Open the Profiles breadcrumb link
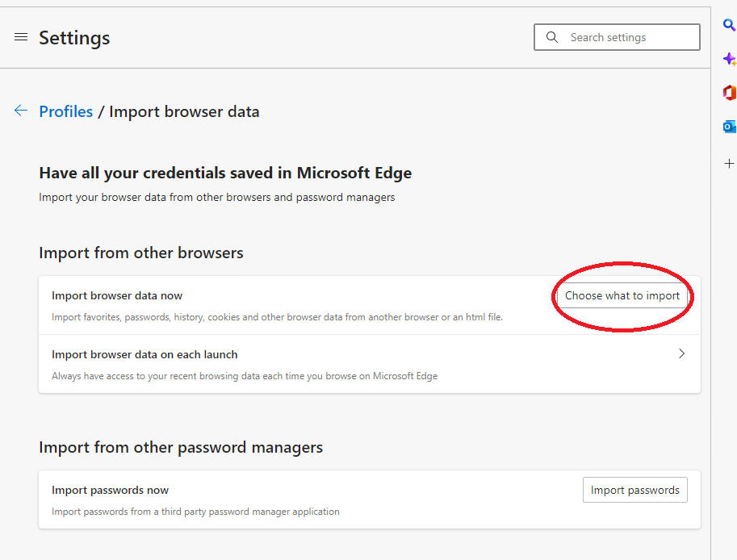The width and height of the screenshot is (737, 560). (66, 112)
